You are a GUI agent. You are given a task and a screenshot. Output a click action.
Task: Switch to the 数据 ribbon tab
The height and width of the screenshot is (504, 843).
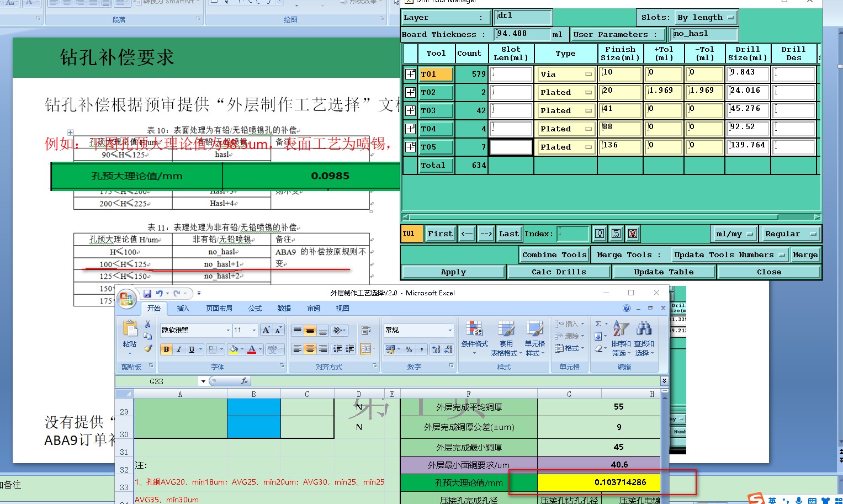tap(284, 309)
